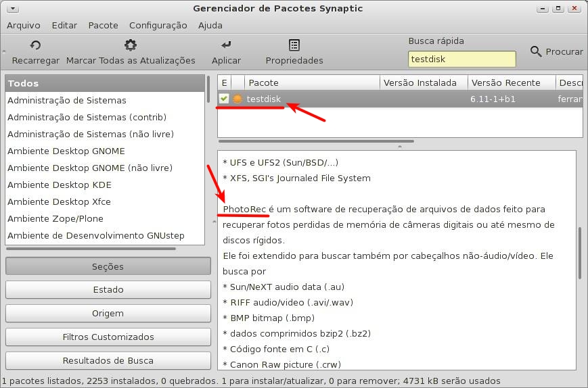Click the Aplicar arrow icon
Screen dimensions: 588x388
pyautogui.click(x=226, y=45)
